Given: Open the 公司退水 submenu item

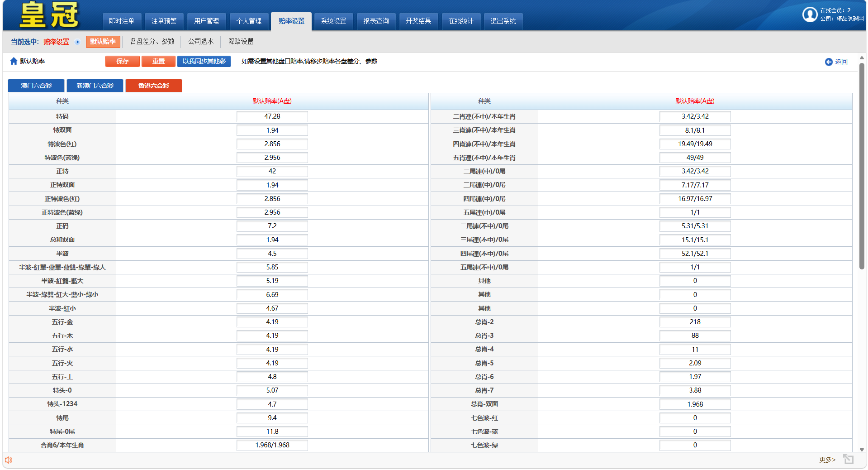Looking at the screenshot, I should [x=201, y=42].
